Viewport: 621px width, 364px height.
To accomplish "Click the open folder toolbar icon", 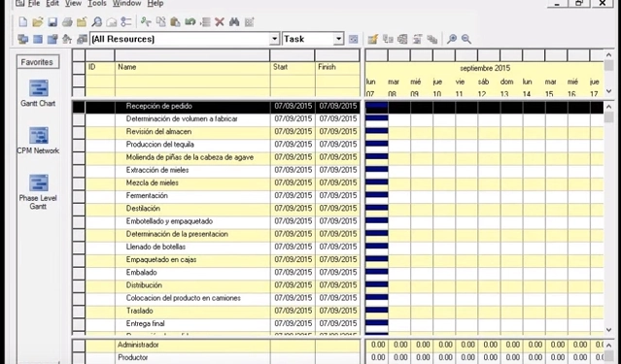I will 38,22.
